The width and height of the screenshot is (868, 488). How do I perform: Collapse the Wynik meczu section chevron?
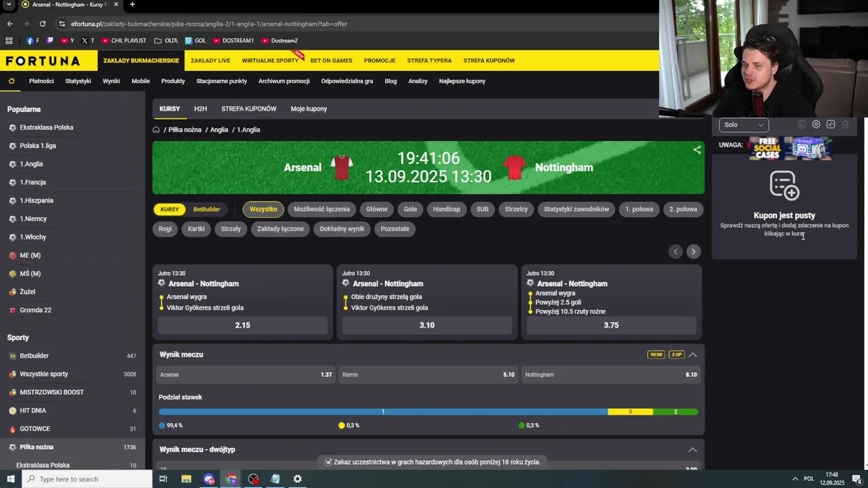[692, 354]
